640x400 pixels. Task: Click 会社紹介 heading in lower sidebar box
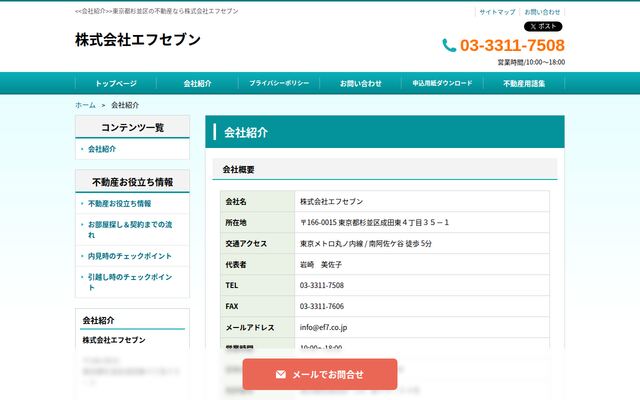98,320
